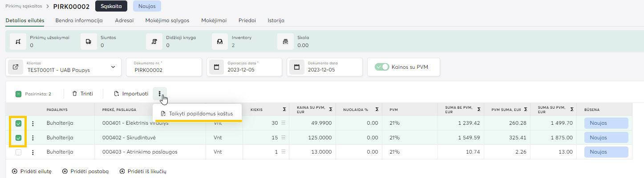The width and height of the screenshot is (644, 178).
Task: Click the Siuntos truck icon
Action: tap(89, 41)
